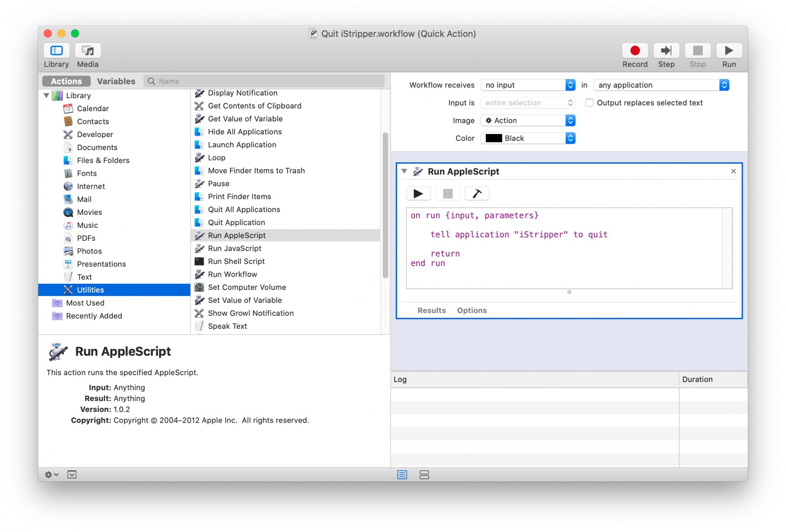This screenshot has width=786, height=532.
Task: Select the Show Growl Notification action
Action: click(x=250, y=313)
